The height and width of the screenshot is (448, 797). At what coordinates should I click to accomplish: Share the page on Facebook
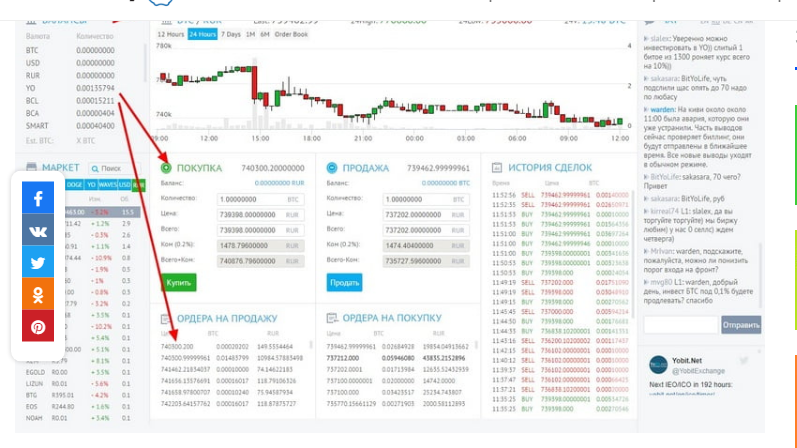point(38,199)
